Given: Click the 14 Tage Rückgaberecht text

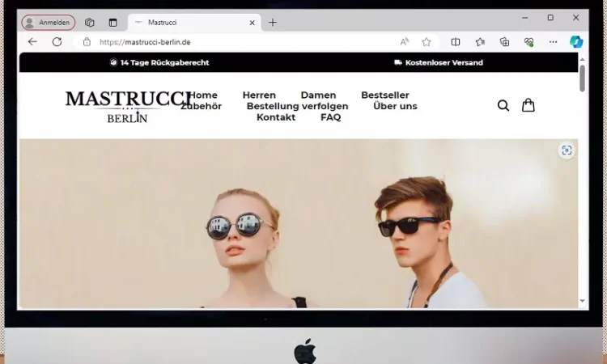Looking at the screenshot, I should [164, 62].
